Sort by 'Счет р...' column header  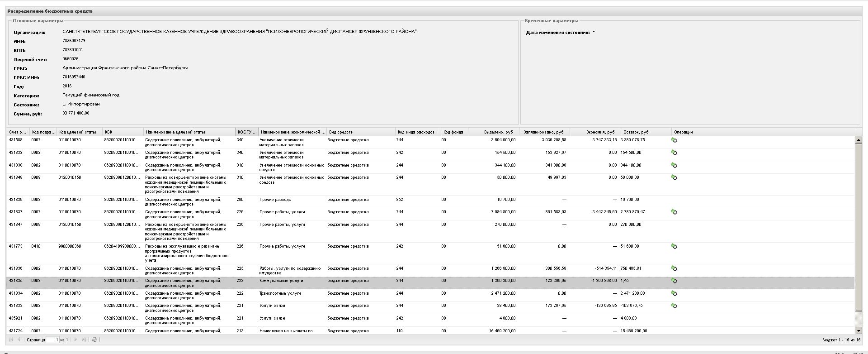coord(18,132)
